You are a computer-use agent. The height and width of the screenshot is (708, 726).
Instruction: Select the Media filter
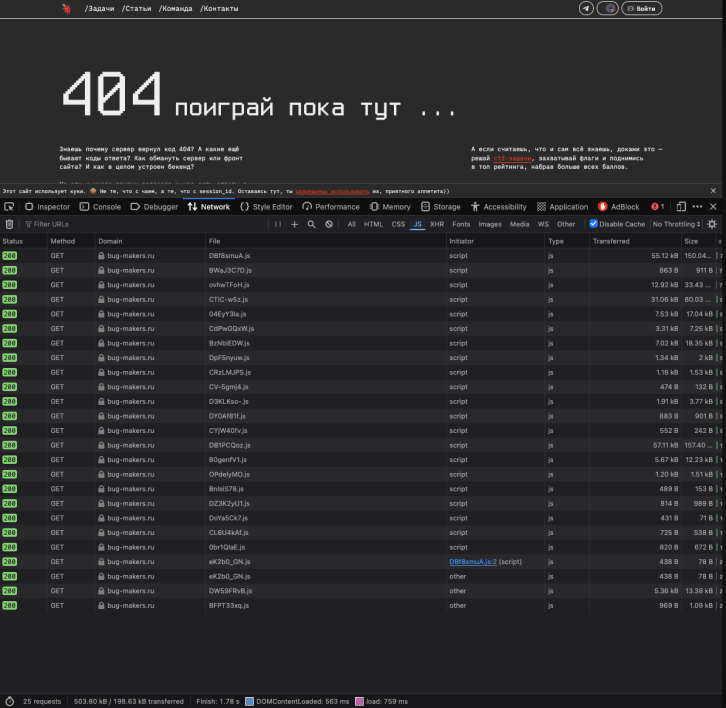(519, 224)
